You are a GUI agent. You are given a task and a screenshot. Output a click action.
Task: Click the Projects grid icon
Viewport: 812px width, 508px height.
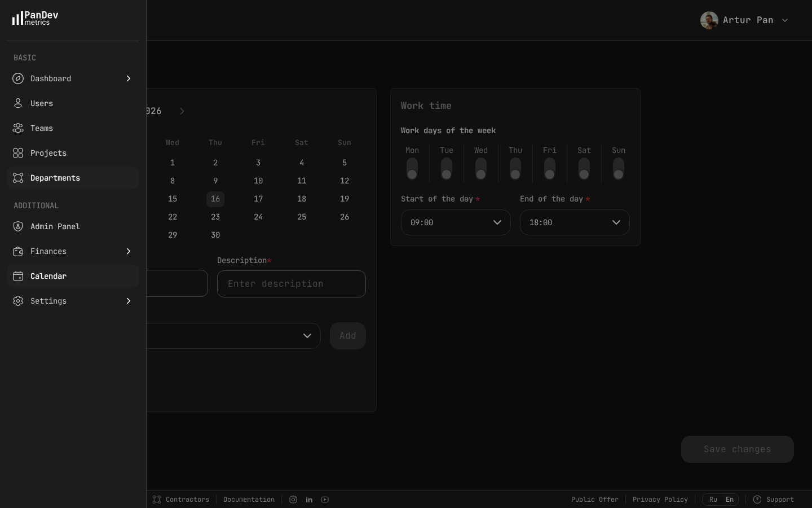coord(18,153)
